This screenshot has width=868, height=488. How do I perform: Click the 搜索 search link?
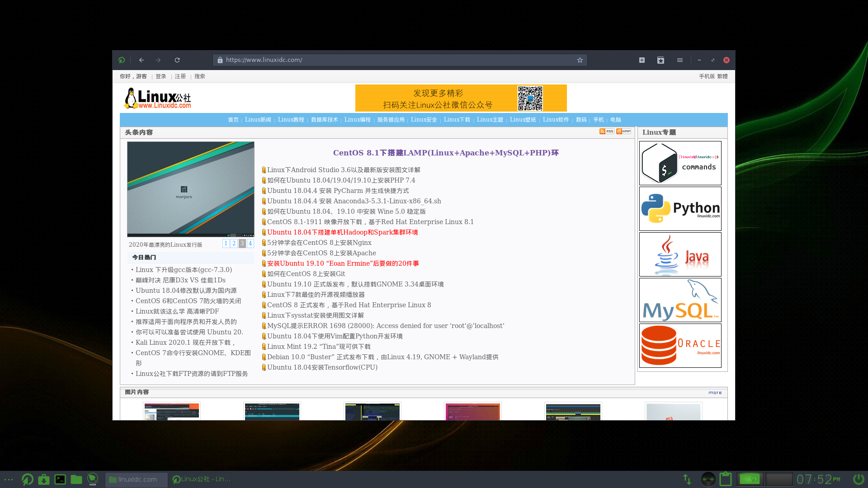(x=200, y=76)
